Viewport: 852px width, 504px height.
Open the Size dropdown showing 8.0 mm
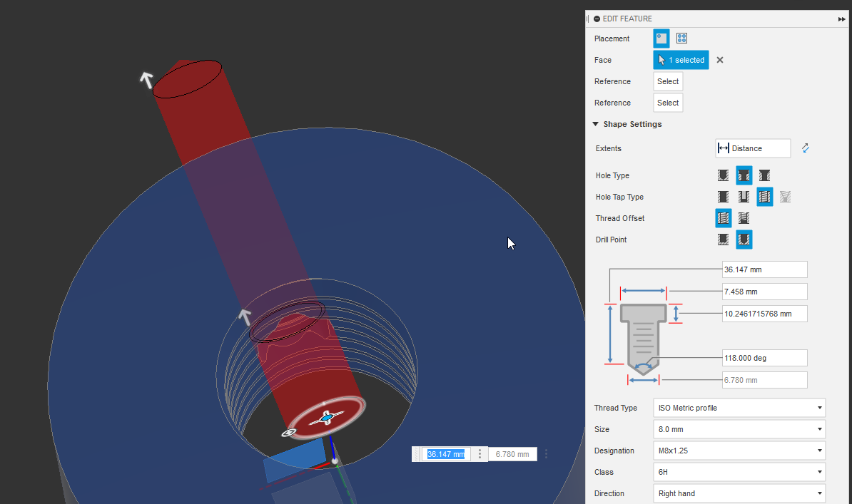click(739, 429)
